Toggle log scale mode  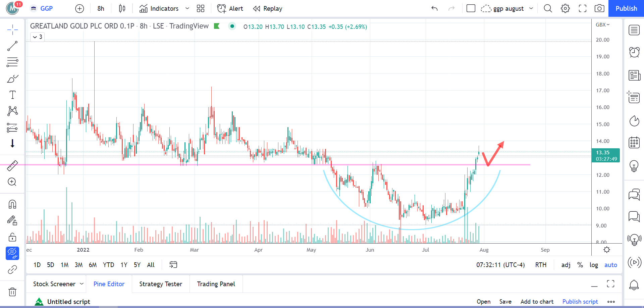[594, 265]
